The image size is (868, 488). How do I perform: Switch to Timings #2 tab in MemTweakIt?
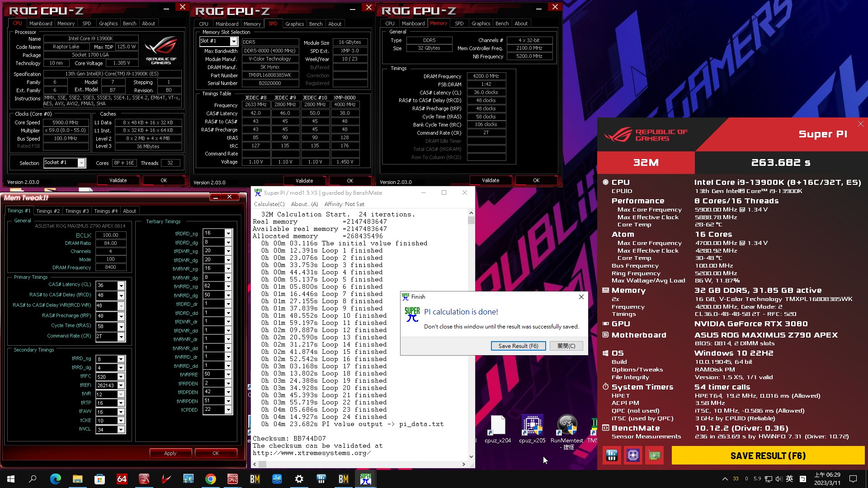pos(48,211)
